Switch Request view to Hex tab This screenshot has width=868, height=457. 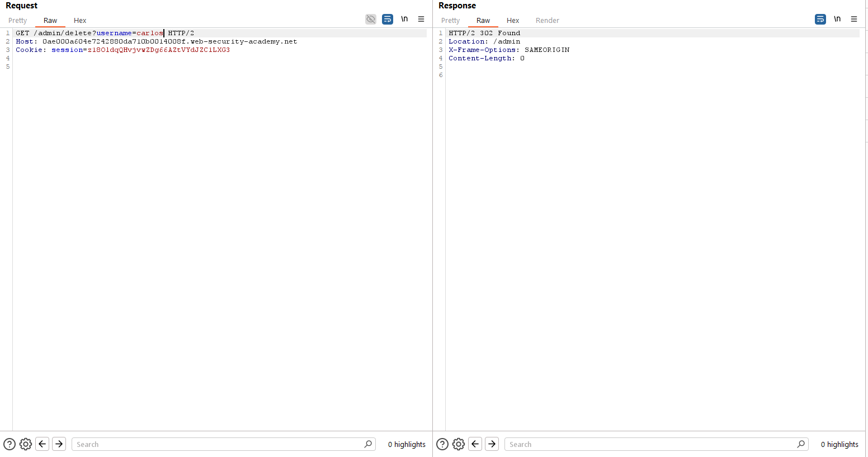click(80, 21)
